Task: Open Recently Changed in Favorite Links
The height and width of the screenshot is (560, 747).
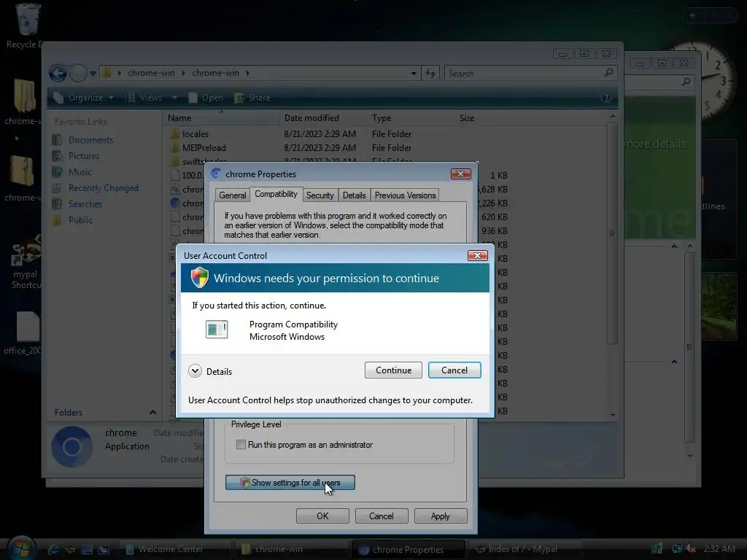Action: coord(104,188)
